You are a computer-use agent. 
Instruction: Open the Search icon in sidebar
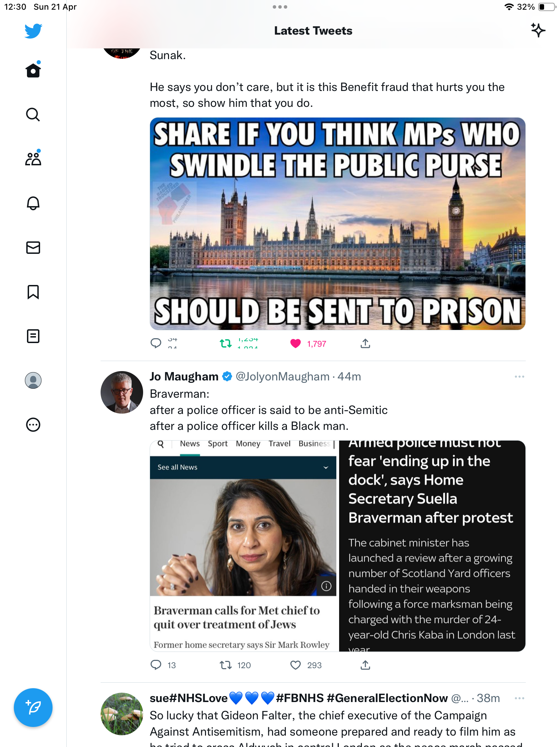click(33, 114)
